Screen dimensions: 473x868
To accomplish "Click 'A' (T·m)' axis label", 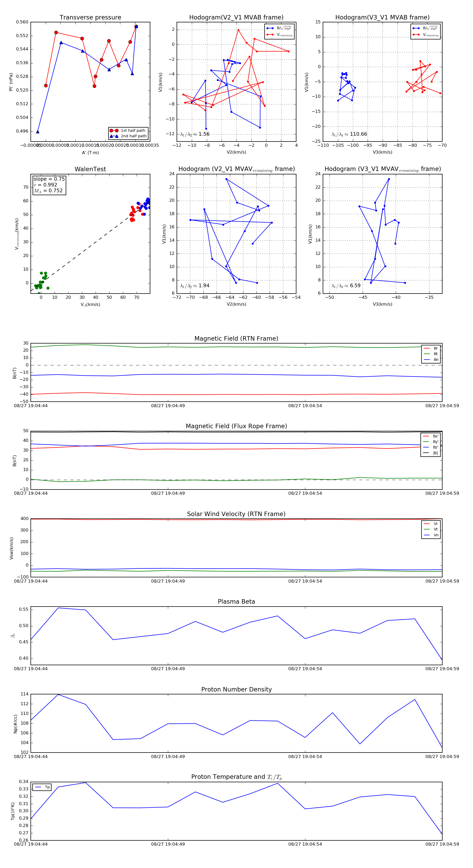I will [x=90, y=153].
